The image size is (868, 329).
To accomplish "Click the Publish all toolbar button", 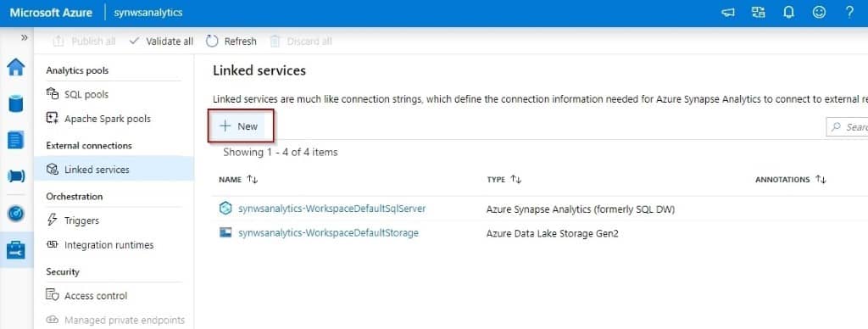I will pyautogui.click(x=84, y=41).
